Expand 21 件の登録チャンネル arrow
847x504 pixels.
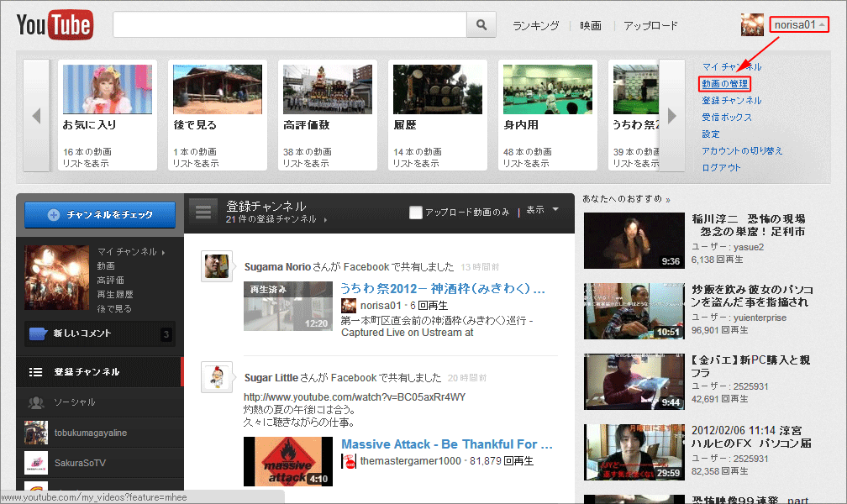(325, 220)
